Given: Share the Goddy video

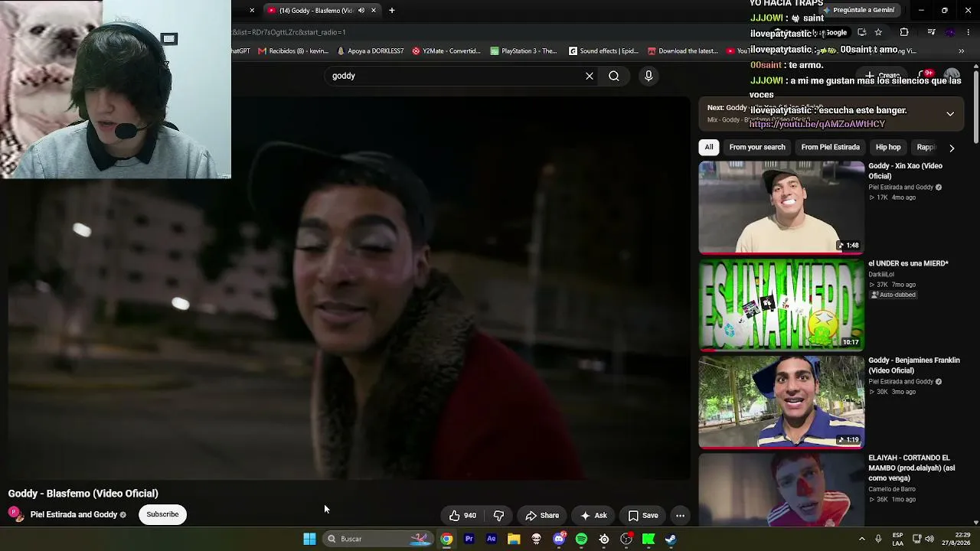Looking at the screenshot, I should pos(542,515).
